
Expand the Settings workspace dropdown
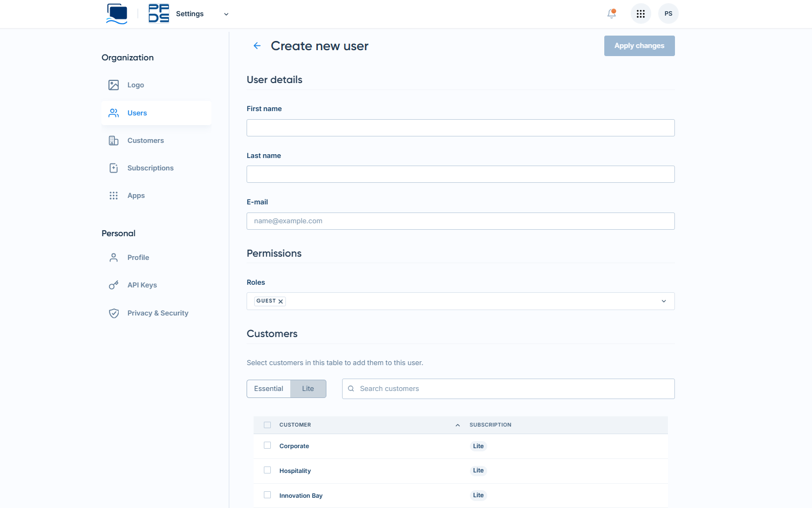(x=226, y=14)
